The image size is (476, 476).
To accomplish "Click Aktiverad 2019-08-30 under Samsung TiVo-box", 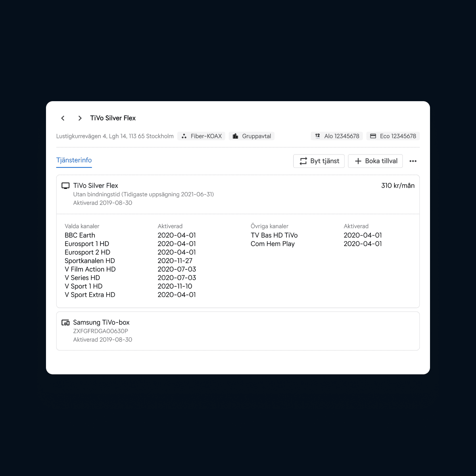I will [103, 340].
